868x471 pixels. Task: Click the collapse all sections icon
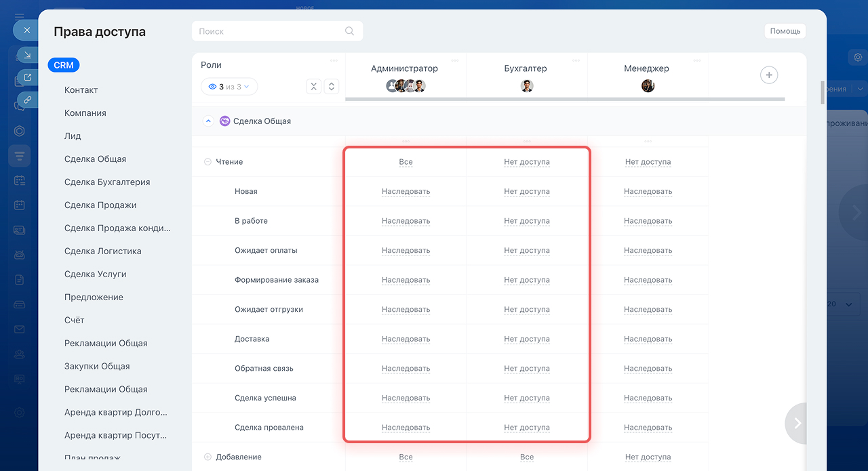pyautogui.click(x=313, y=87)
